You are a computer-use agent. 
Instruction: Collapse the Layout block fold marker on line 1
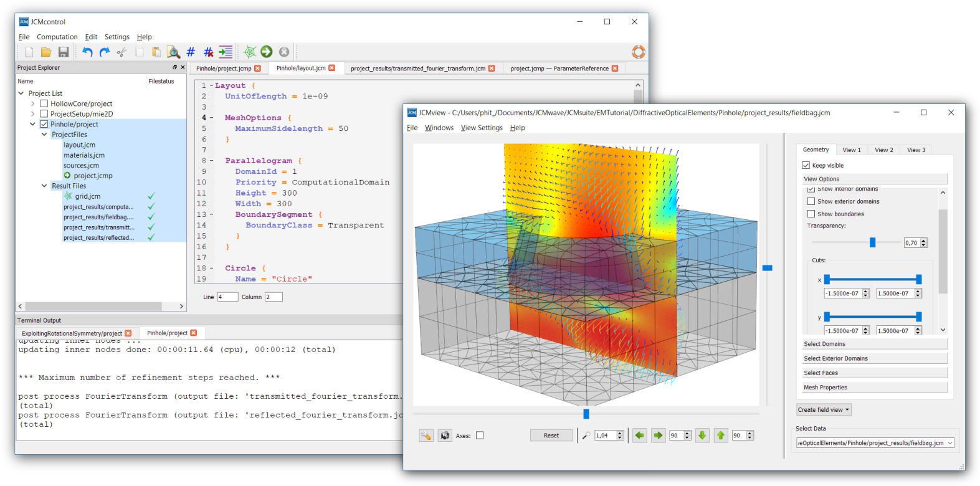pos(211,85)
